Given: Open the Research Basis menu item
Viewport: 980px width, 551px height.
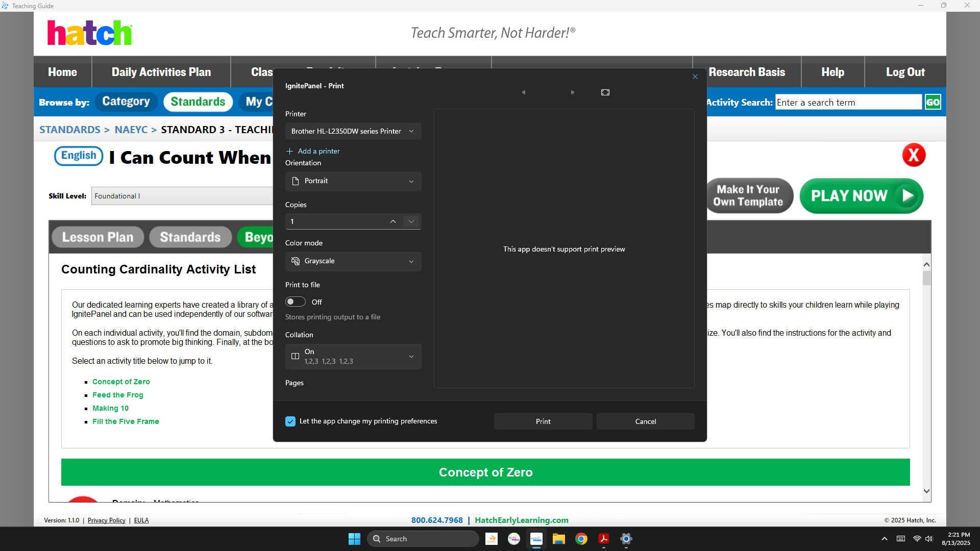Looking at the screenshot, I should click(x=746, y=72).
